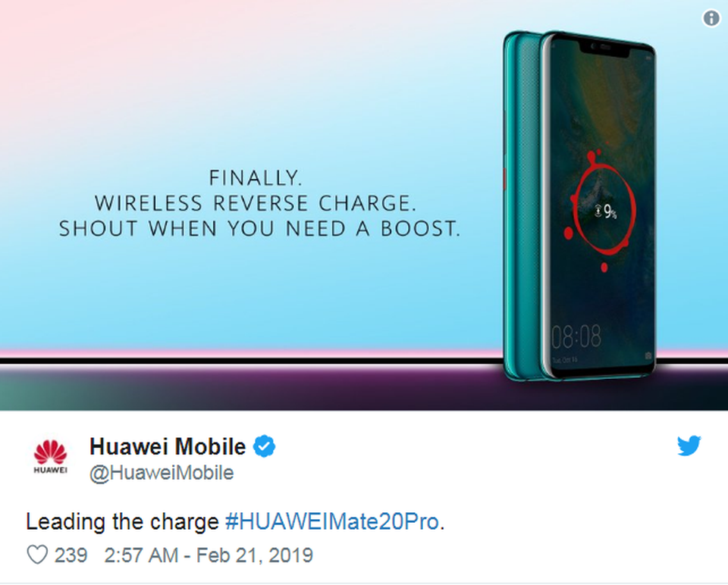Click the 9% battery reading
The width and height of the screenshot is (728, 585).
(x=610, y=213)
